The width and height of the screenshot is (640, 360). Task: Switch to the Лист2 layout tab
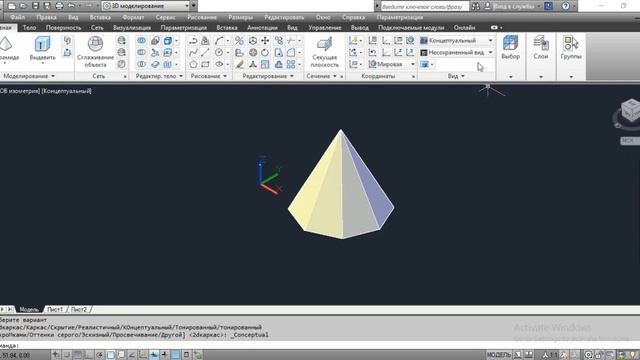tap(79, 309)
